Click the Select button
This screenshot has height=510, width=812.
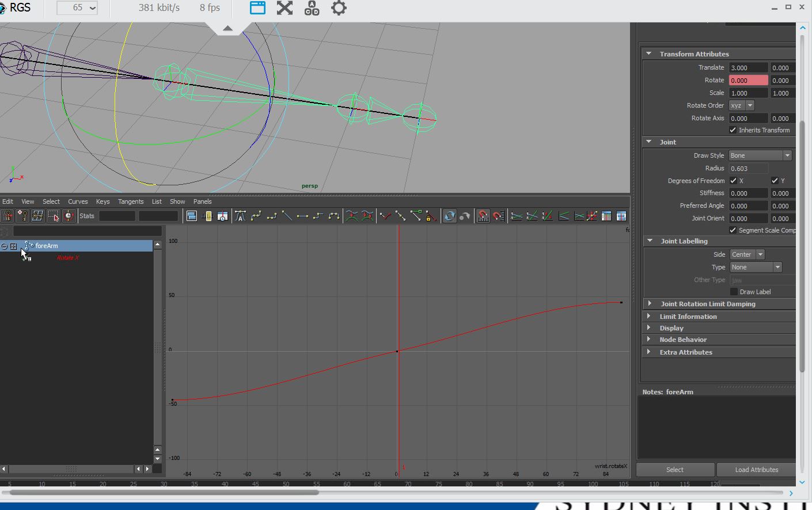tap(674, 470)
